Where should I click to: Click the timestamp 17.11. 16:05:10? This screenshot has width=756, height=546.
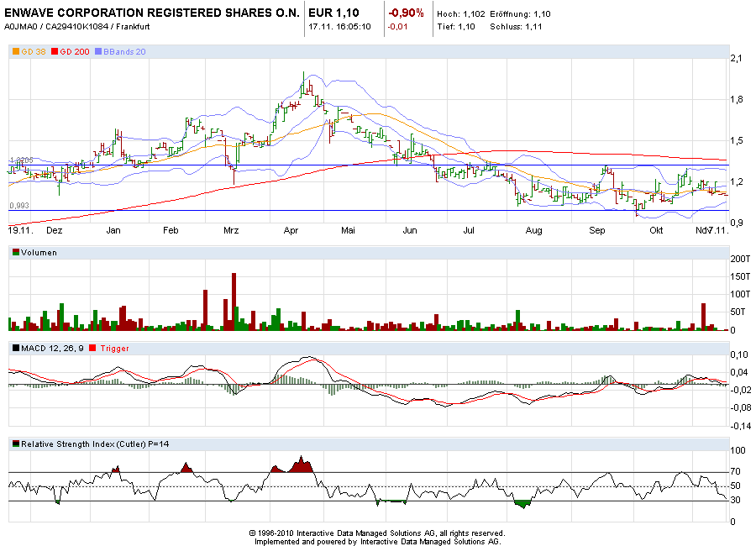[339, 27]
